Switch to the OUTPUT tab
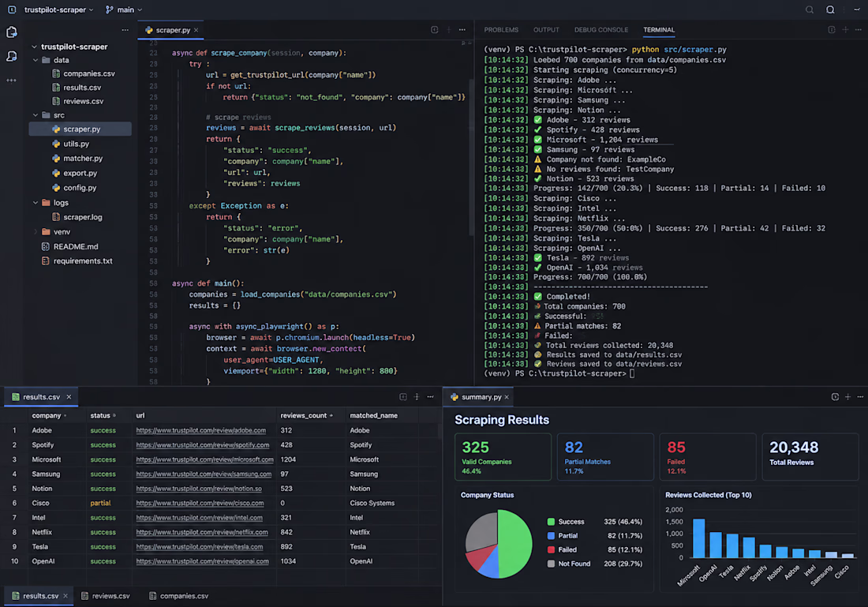Viewport: 868px width, 607px height. 546,30
